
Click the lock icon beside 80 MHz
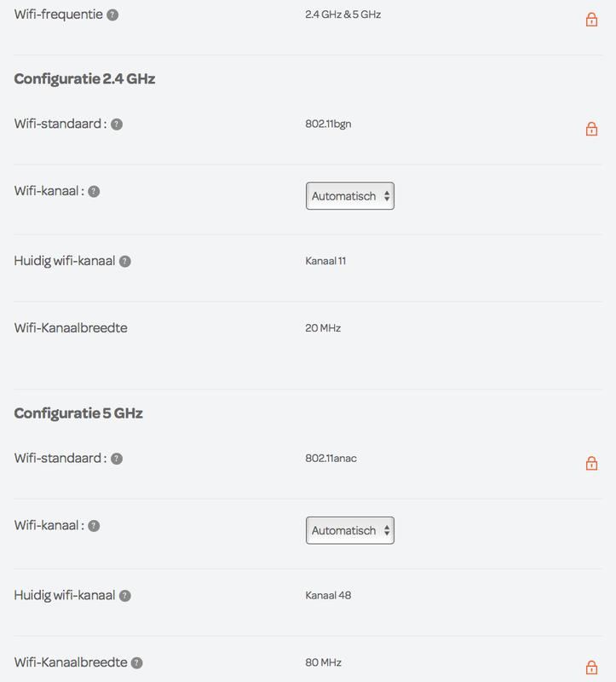pyautogui.click(x=591, y=668)
